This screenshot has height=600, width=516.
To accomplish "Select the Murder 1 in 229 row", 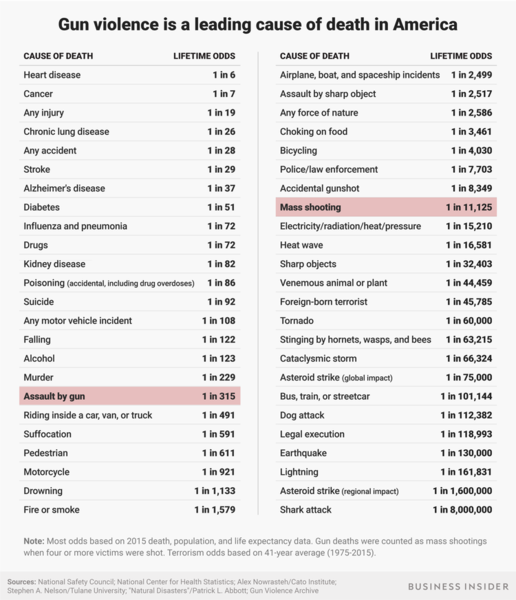I will pos(130,377).
